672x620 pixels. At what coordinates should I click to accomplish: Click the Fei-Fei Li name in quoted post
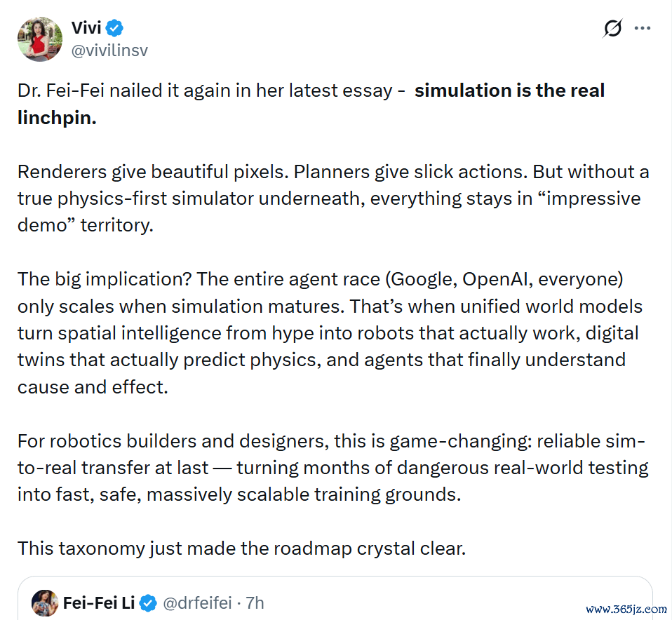[x=99, y=603]
